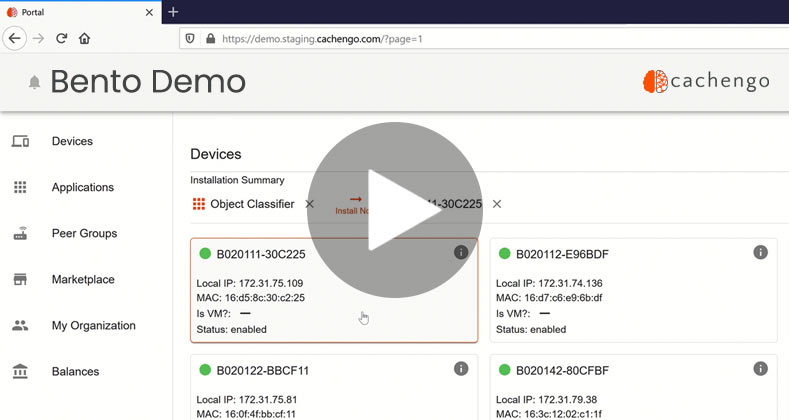
Task: Click the URL address bar
Action: [x=484, y=39]
